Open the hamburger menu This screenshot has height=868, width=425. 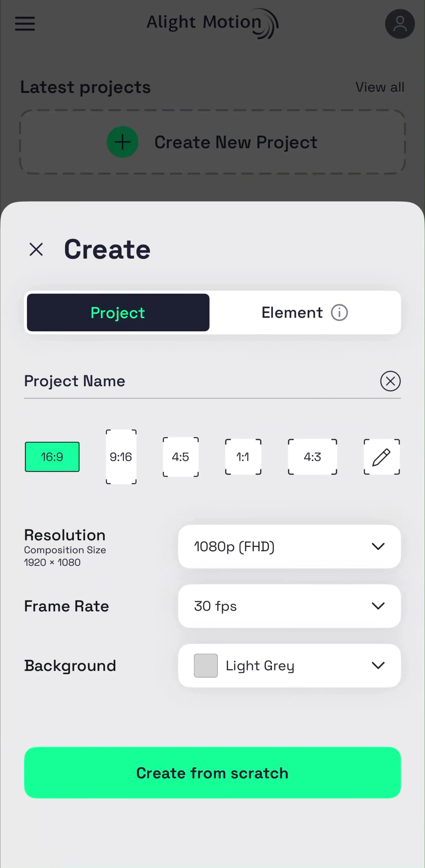[25, 24]
